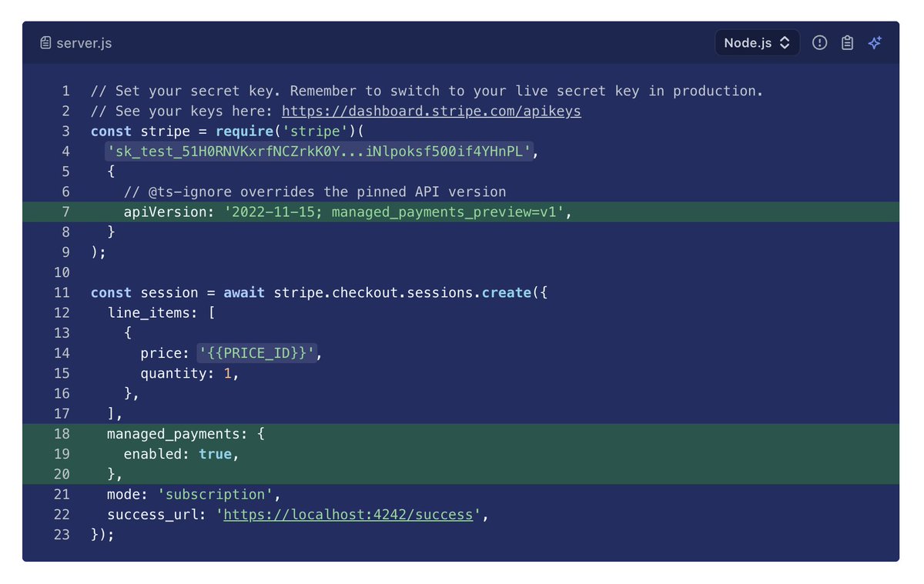Click line number 10 in the gutter
The image size is (924, 584).
62,272
